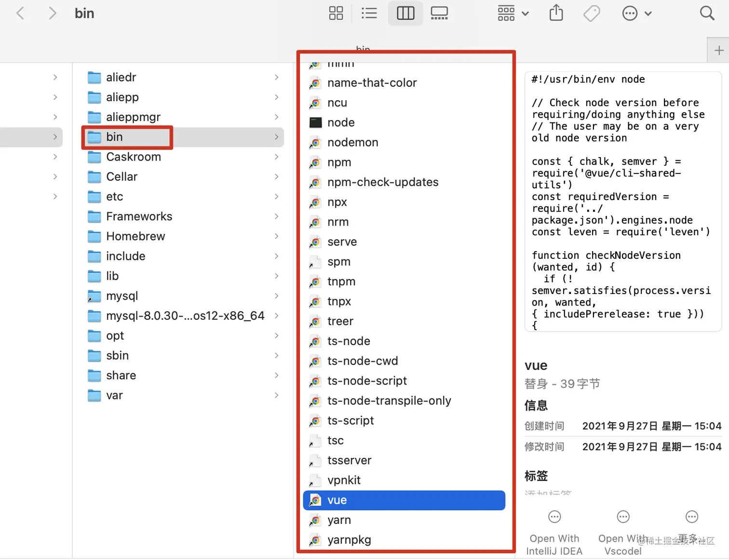Image resolution: width=729 pixels, height=560 pixels.
Task: Click the tag toolbar icon
Action: 592,13
